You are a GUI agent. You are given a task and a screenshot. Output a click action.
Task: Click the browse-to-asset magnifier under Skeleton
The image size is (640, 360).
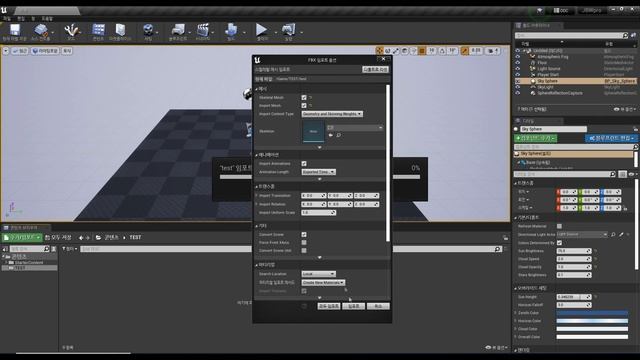click(x=339, y=135)
